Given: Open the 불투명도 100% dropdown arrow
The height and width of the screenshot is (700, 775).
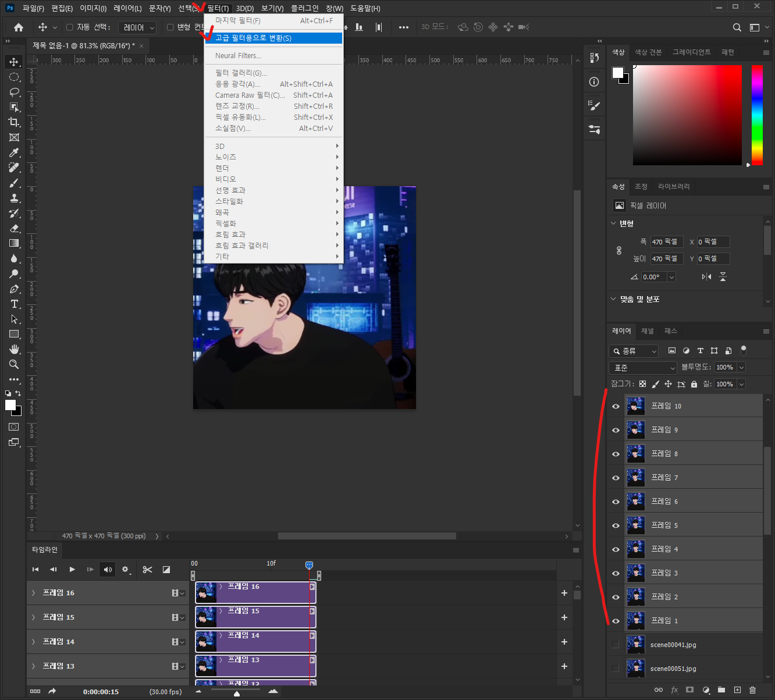Looking at the screenshot, I should (741, 367).
